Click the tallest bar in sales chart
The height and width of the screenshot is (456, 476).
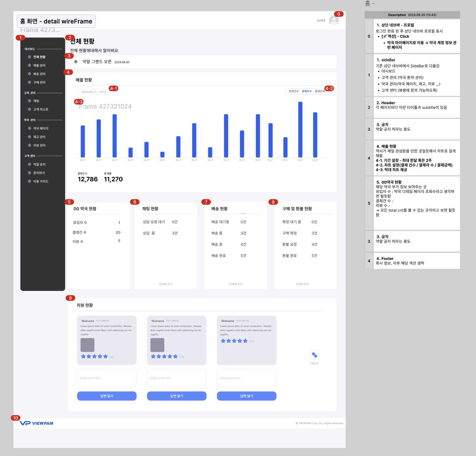300,129
